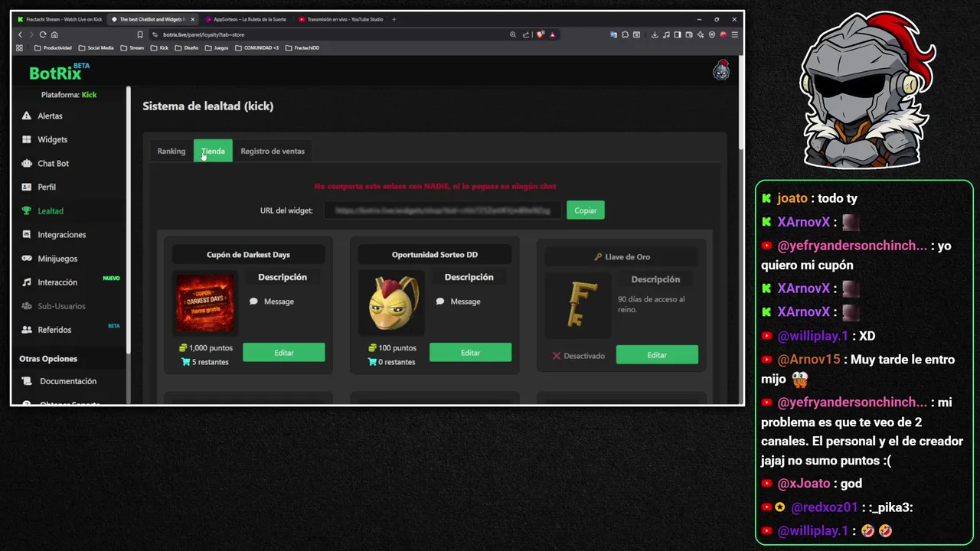Edit the Cupón de Darkest Days item
The image size is (980, 551).
tap(284, 352)
